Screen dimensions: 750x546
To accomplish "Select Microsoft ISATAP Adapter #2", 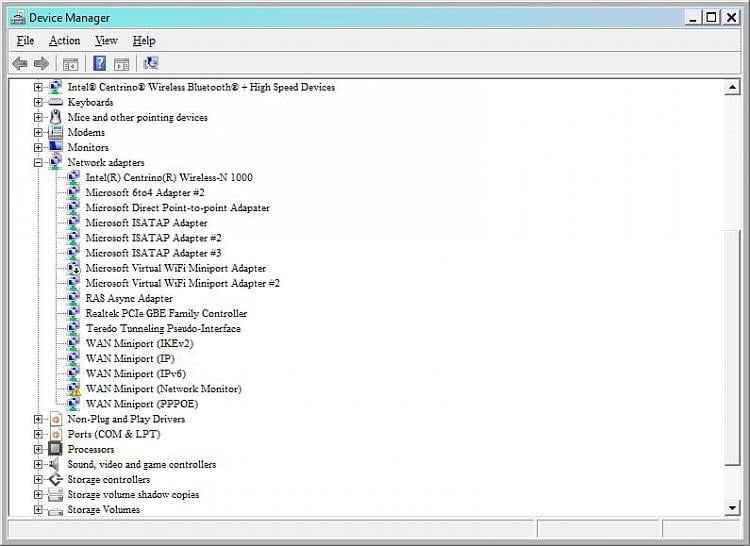I will click(x=154, y=238).
